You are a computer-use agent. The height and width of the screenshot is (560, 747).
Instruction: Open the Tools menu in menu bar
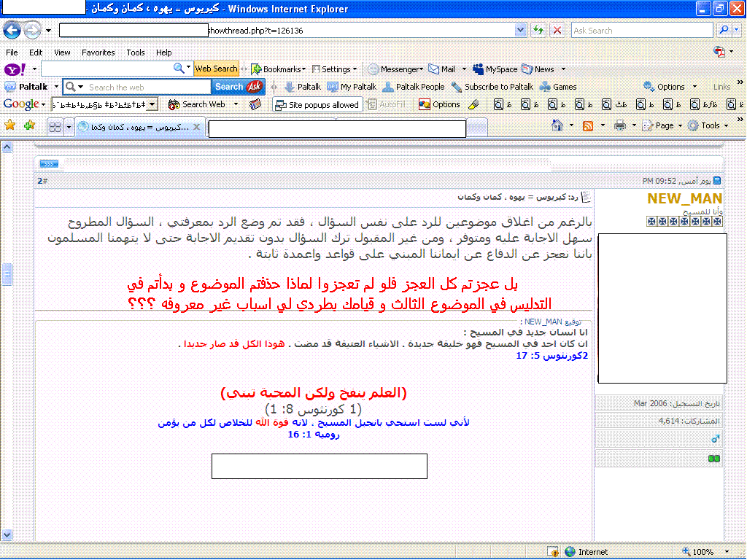pyautogui.click(x=136, y=52)
